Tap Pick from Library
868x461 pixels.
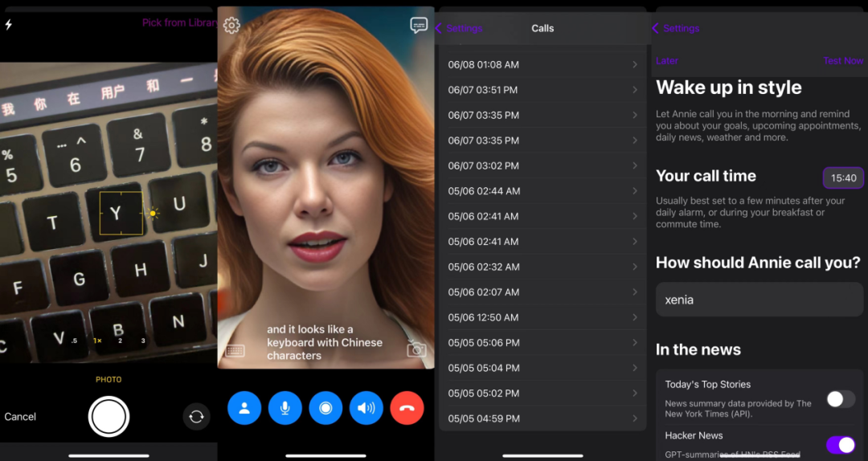pyautogui.click(x=180, y=22)
